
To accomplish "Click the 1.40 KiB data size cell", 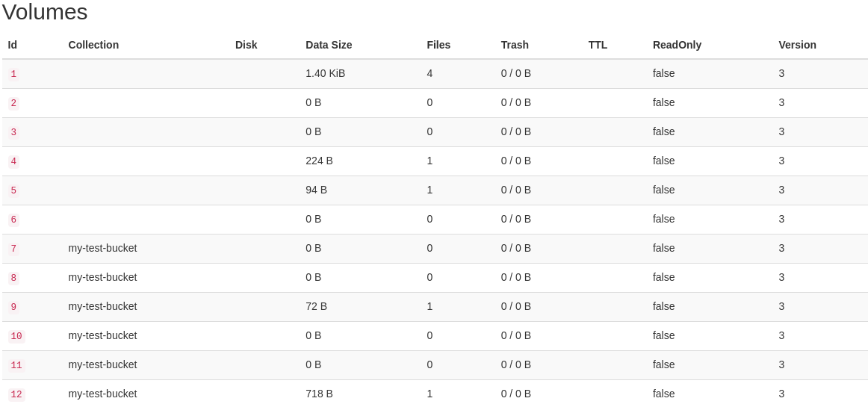I will pos(325,73).
